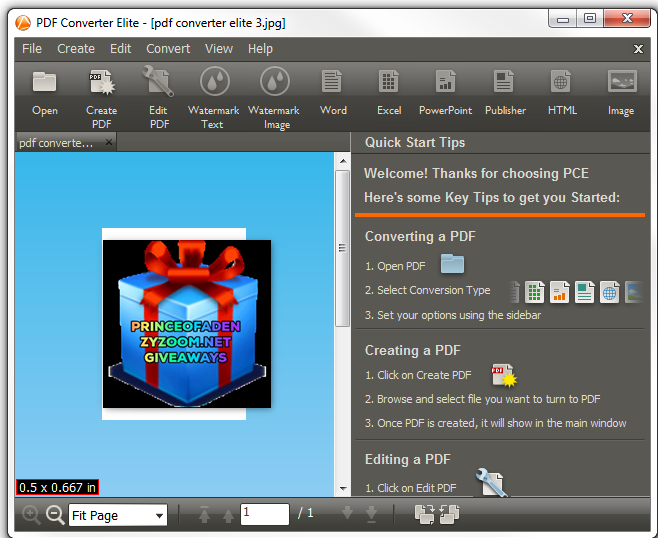The height and width of the screenshot is (538, 658).
Task: Open the View menu
Action: [219, 49]
